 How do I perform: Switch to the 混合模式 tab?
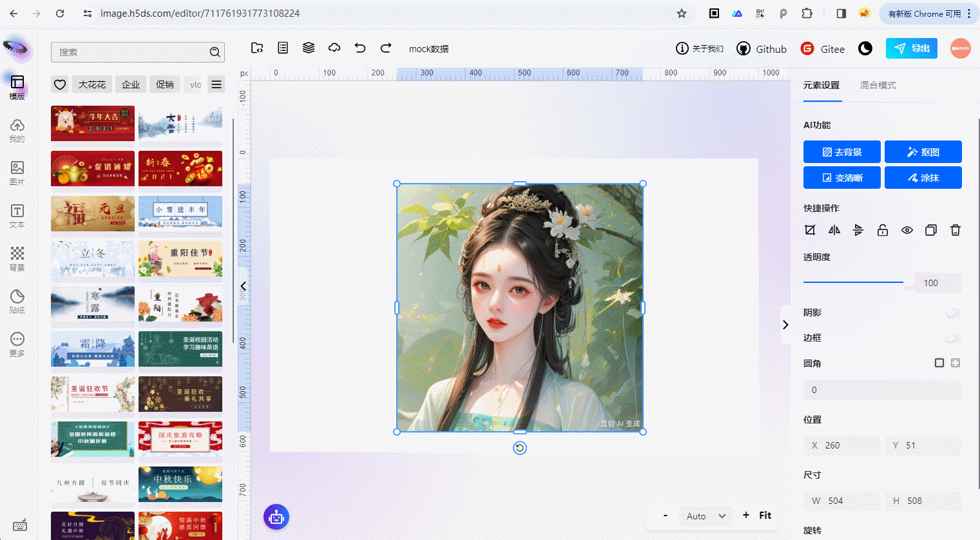[x=878, y=85]
